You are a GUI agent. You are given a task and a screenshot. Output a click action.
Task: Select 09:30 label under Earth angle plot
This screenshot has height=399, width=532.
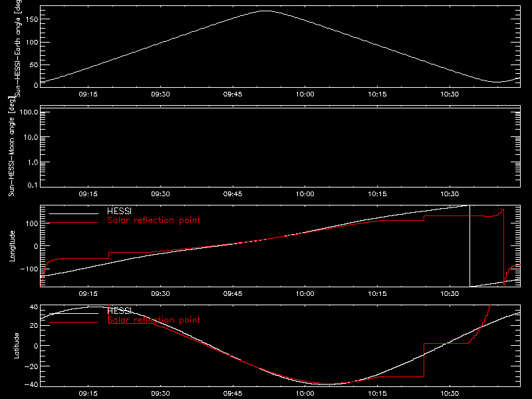coord(160,94)
